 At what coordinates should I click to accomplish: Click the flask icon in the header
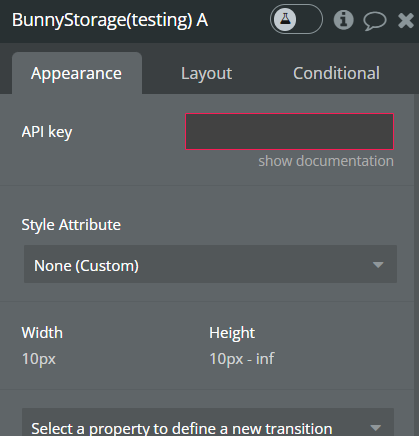coord(285,19)
